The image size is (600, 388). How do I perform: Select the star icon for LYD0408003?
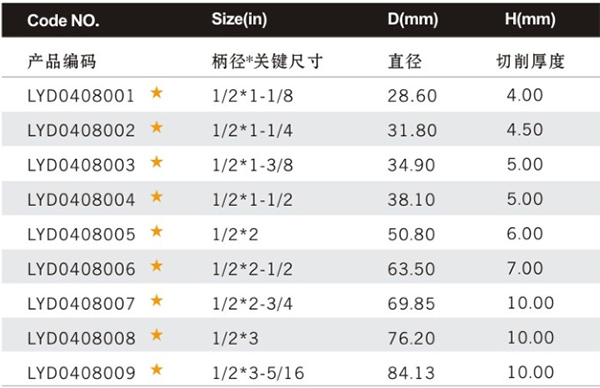pyautogui.click(x=157, y=162)
